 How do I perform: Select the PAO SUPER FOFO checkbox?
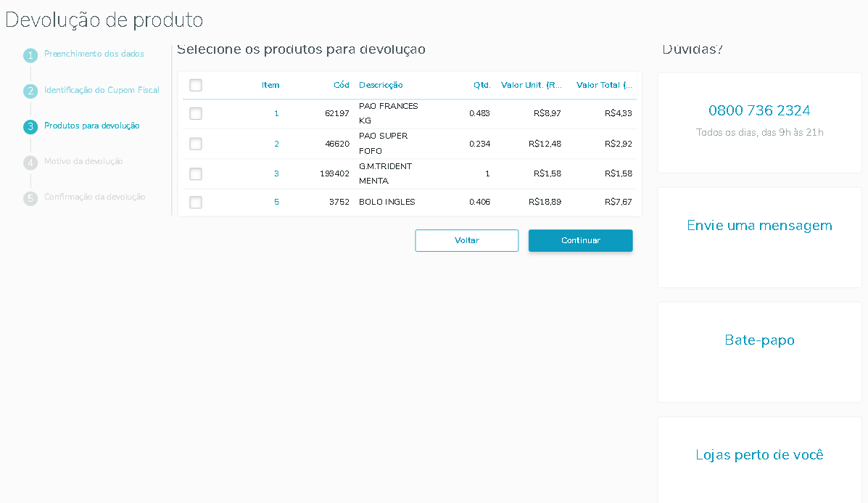[x=195, y=144]
